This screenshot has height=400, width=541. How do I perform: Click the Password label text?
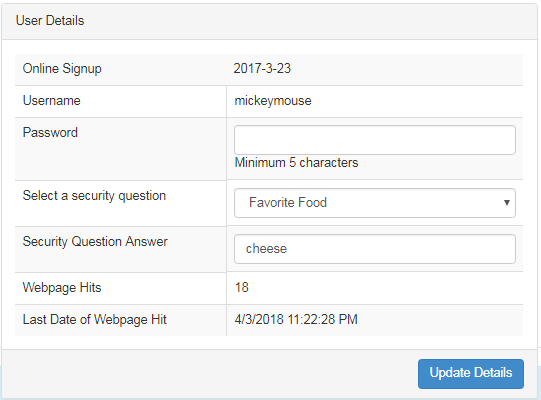tap(50, 133)
